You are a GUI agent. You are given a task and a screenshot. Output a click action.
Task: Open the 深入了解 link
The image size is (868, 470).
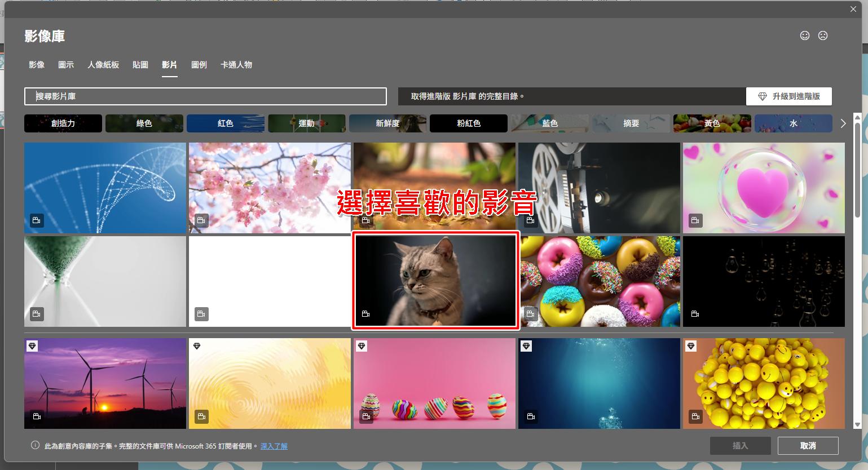[274, 446]
